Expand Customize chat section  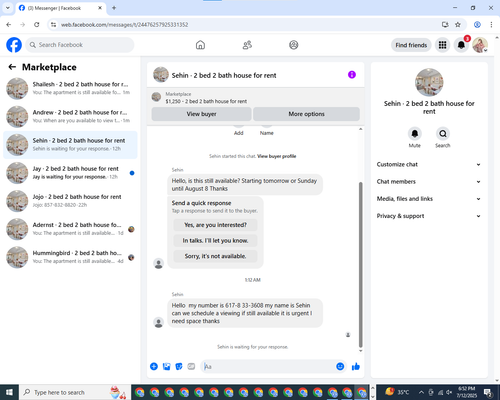pyautogui.click(x=429, y=164)
